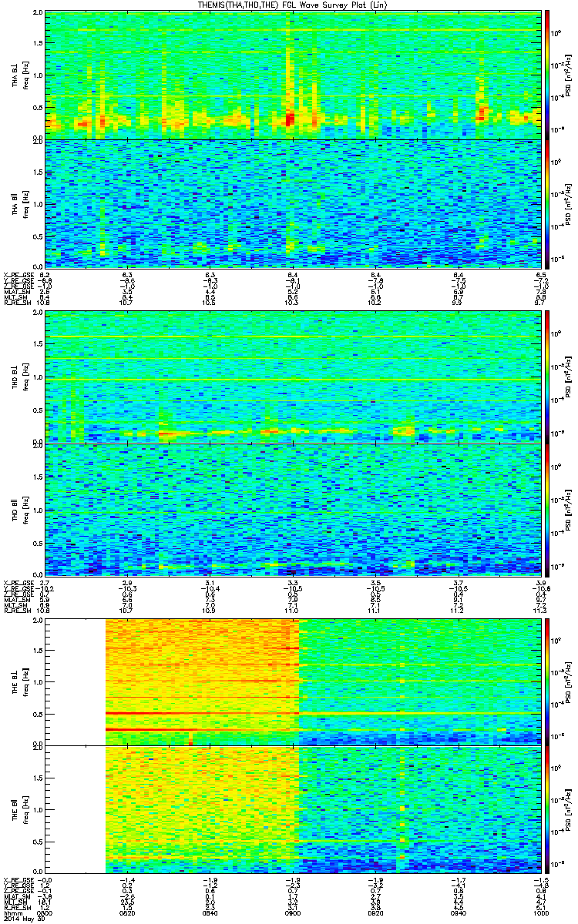Click the '0900' time tick label
The width and height of the screenshot is (578, 924).
click(293, 912)
